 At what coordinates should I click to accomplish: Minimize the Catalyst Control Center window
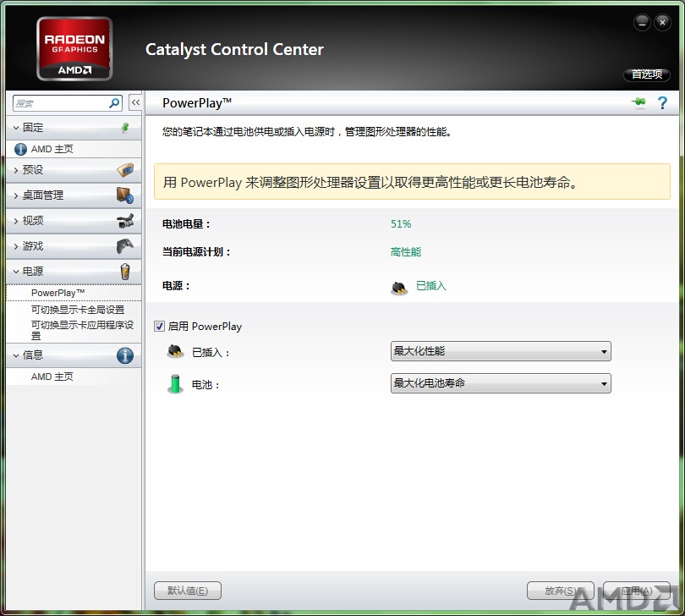[x=642, y=23]
